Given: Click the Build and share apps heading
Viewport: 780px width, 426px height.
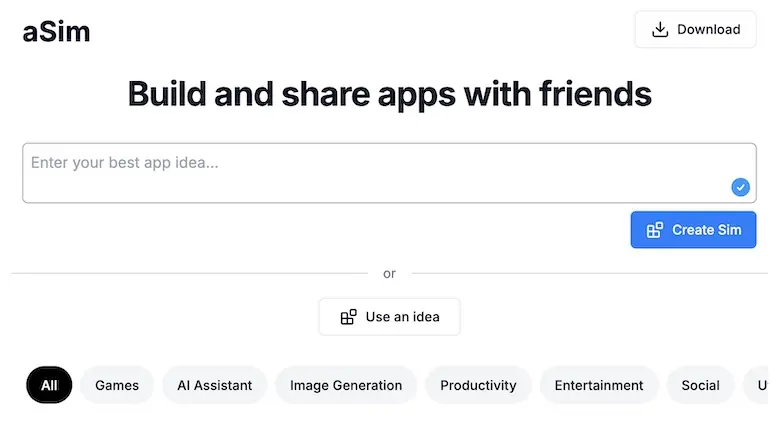Looking at the screenshot, I should tap(390, 94).
